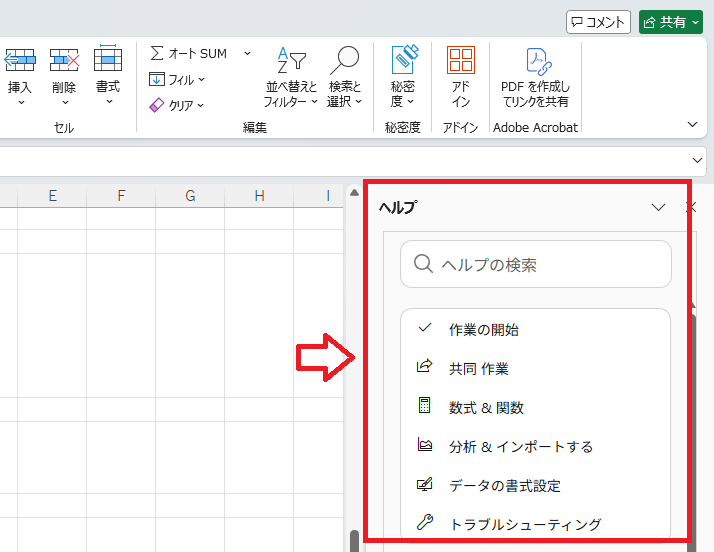This screenshot has width=714, height=552.
Task: Click the AutoSum sigma (オート SUM) button
Action: 188,53
